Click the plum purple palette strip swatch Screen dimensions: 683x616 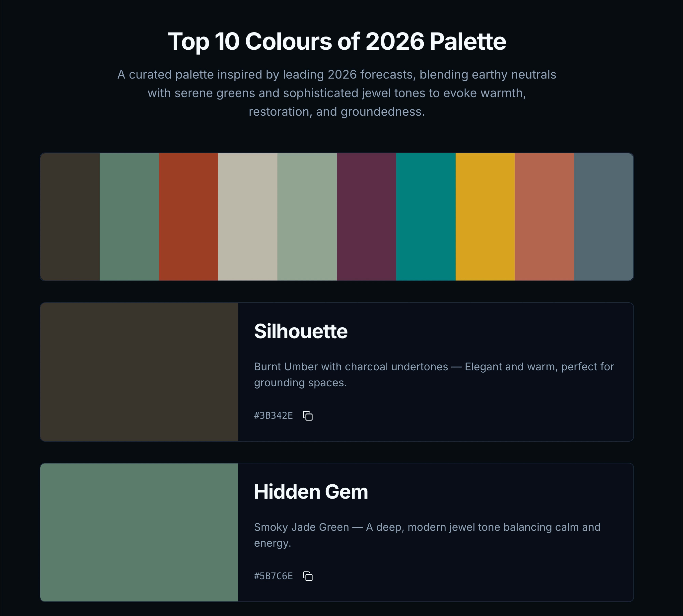[x=366, y=217]
